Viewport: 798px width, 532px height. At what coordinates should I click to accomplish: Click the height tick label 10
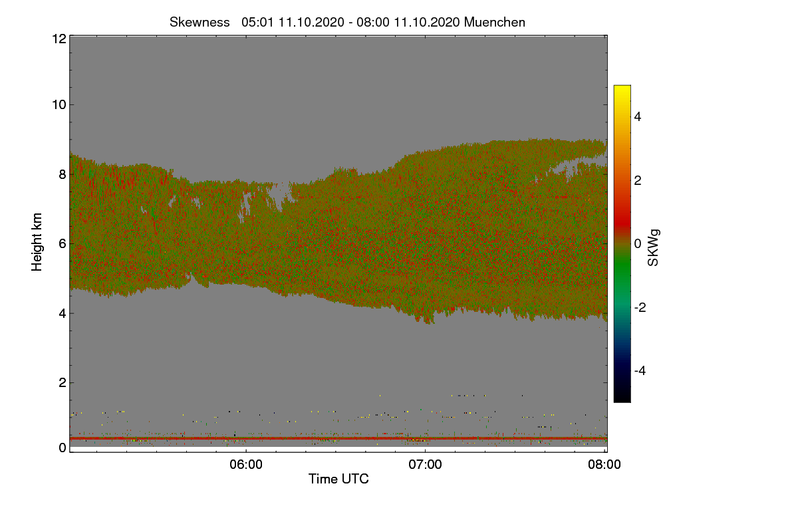[59, 104]
